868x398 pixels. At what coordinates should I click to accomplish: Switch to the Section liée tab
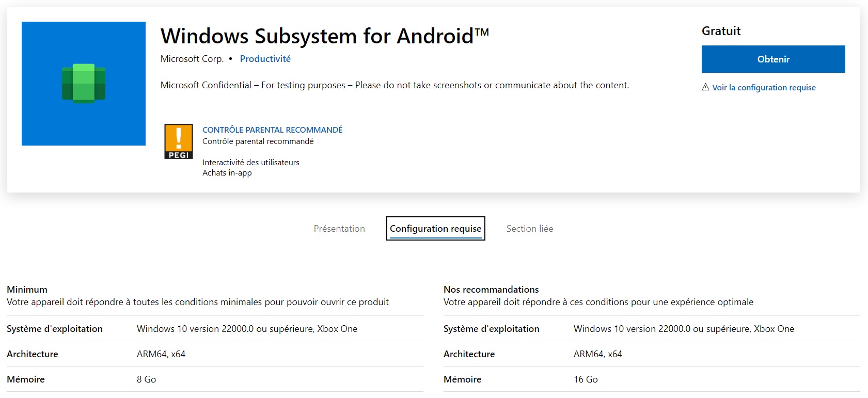(530, 229)
